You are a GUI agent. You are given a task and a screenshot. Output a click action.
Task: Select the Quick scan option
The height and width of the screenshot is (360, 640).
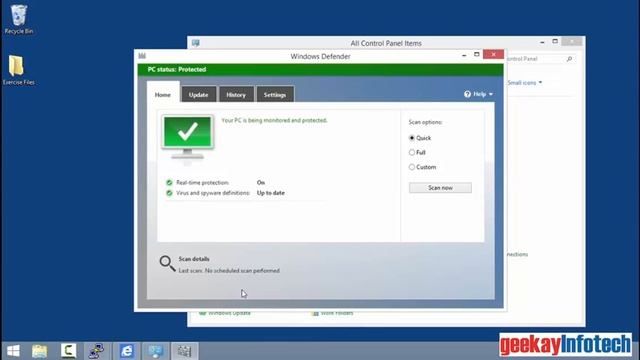(412, 138)
